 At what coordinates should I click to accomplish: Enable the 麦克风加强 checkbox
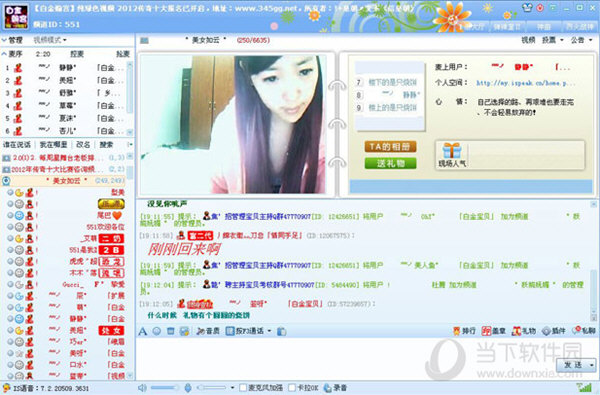[x=243, y=388]
